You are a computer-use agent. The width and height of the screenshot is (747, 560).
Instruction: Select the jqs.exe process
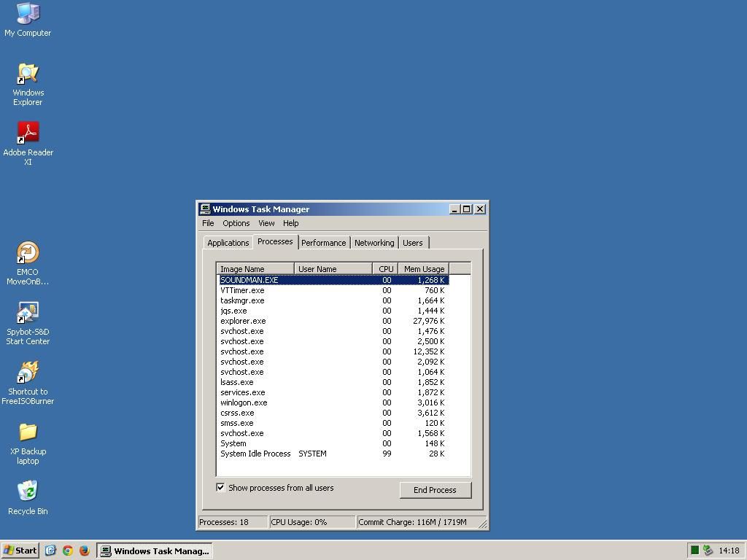pos(333,311)
